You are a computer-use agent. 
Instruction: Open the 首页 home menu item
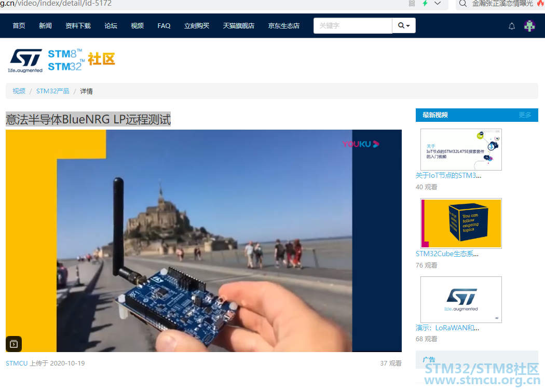19,26
